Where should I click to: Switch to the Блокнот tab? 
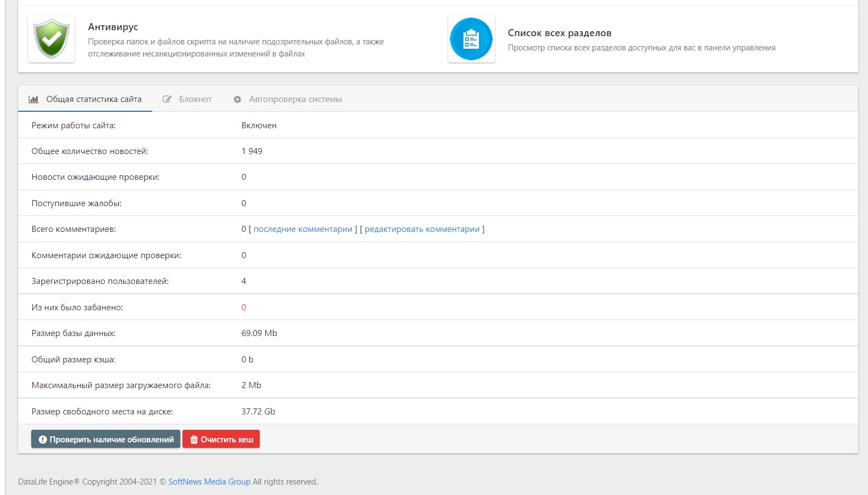187,99
